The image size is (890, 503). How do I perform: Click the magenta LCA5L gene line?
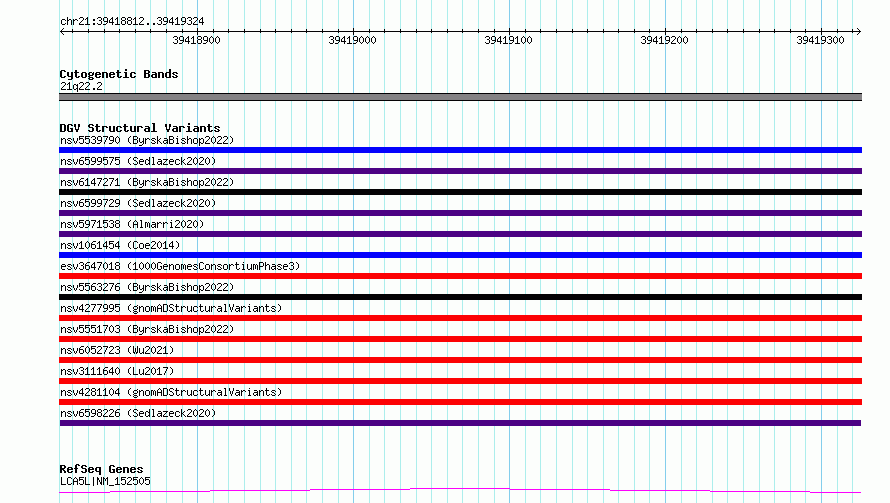(460, 491)
